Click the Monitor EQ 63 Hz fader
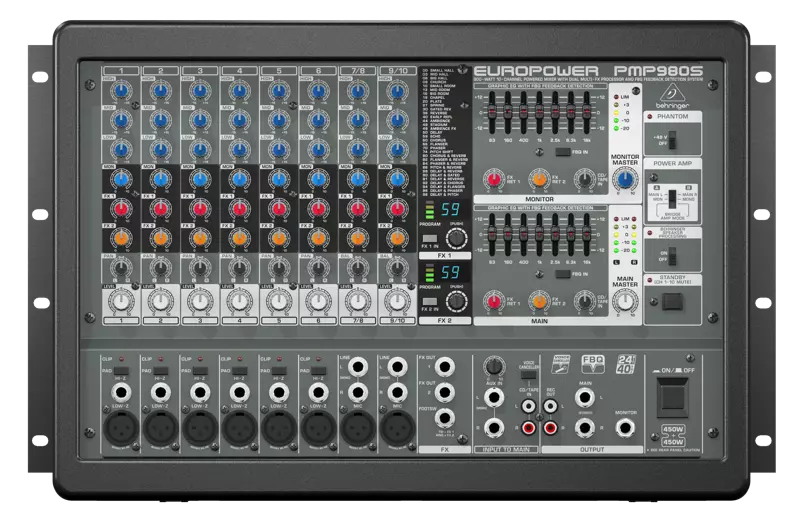800x531 pixels. click(492, 112)
